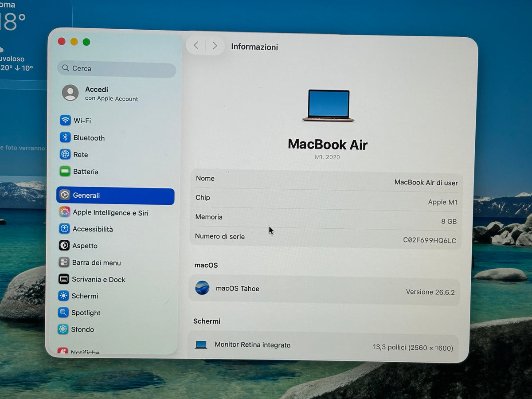Go forward with the right chevron
532x399 pixels.
(x=215, y=46)
